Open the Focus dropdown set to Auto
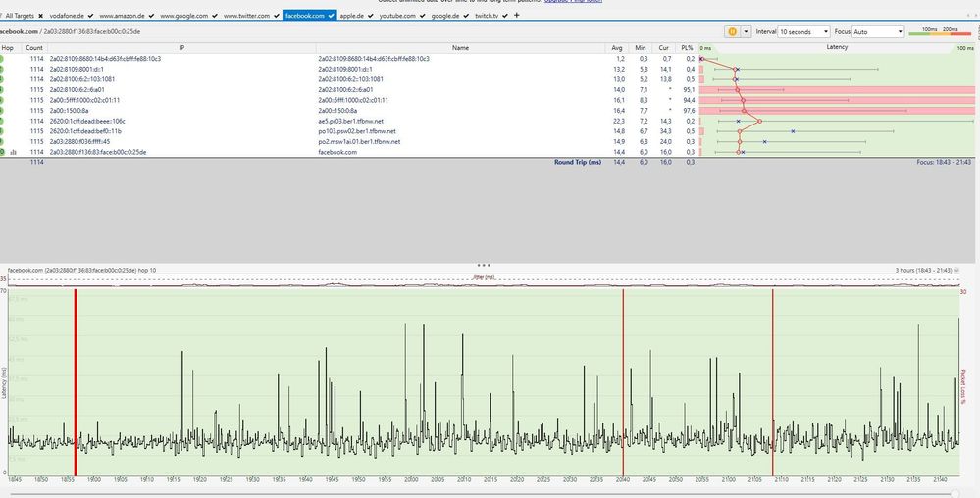The height and width of the screenshot is (498, 980). (x=878, y=31)
